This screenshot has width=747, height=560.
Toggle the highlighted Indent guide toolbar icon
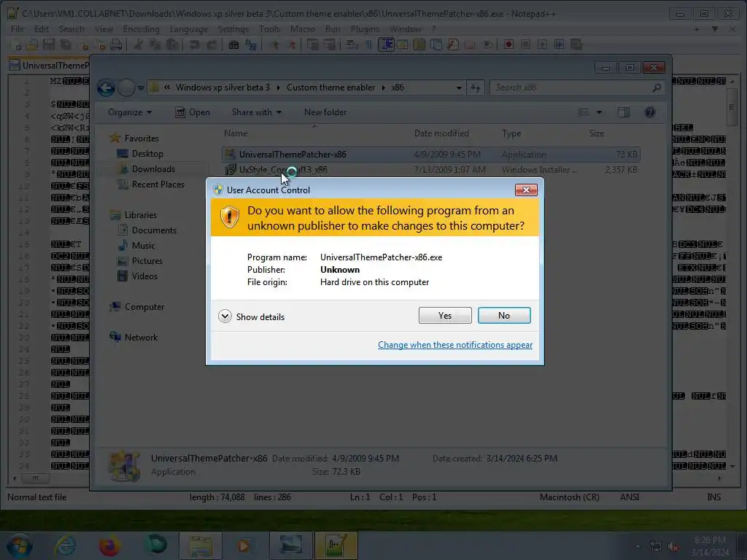click(386, 44)
